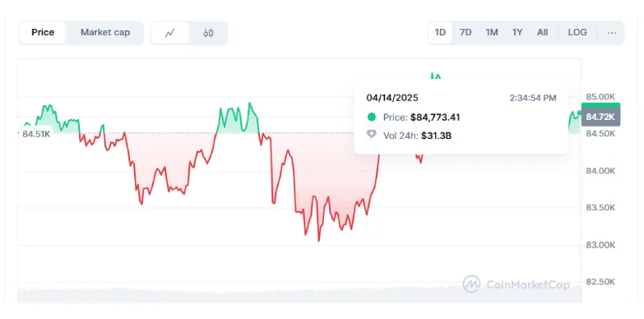The width and height of the screenshot is (644, 319).
Task: Select the Market cap tab
Action: pos(105,32)
